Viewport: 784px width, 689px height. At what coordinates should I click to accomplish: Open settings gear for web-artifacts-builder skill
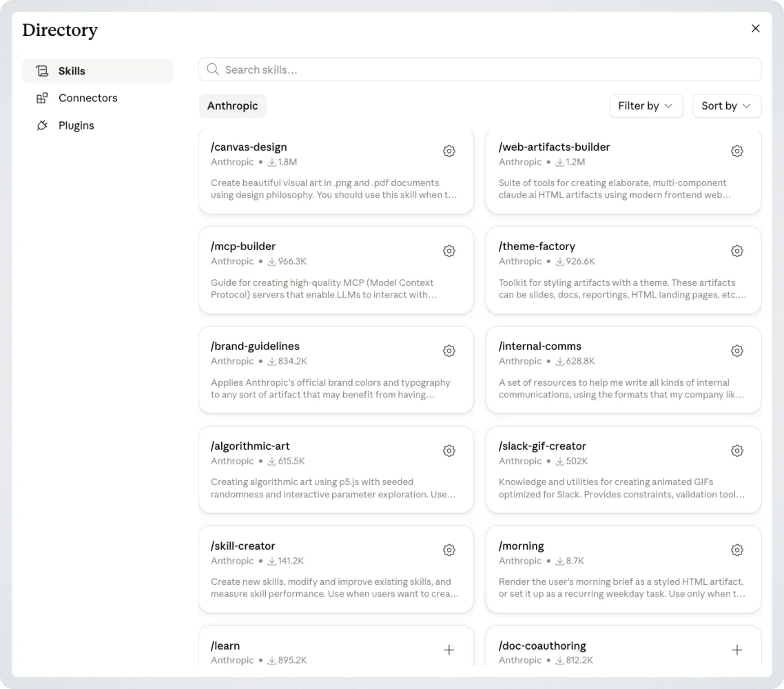[x=737, y=151]
